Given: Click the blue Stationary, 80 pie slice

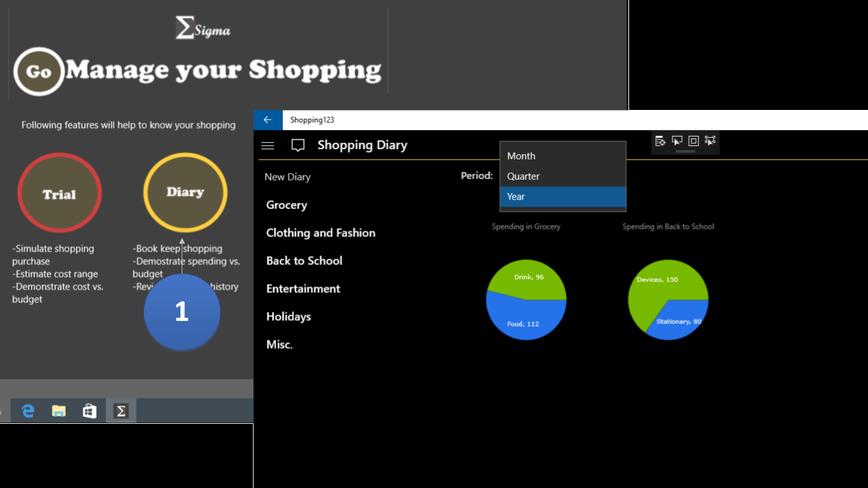Looking at the screenshot, I should pos(680,320).
